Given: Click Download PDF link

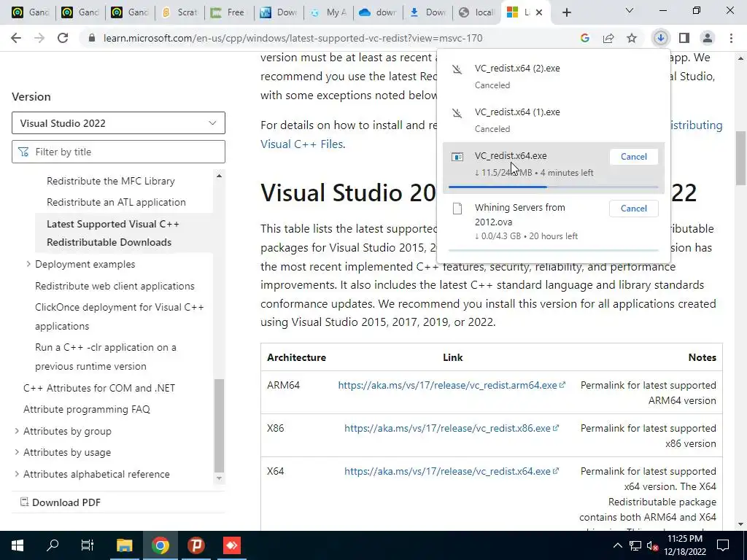Looking at the screenshot, I should point(61,502).
